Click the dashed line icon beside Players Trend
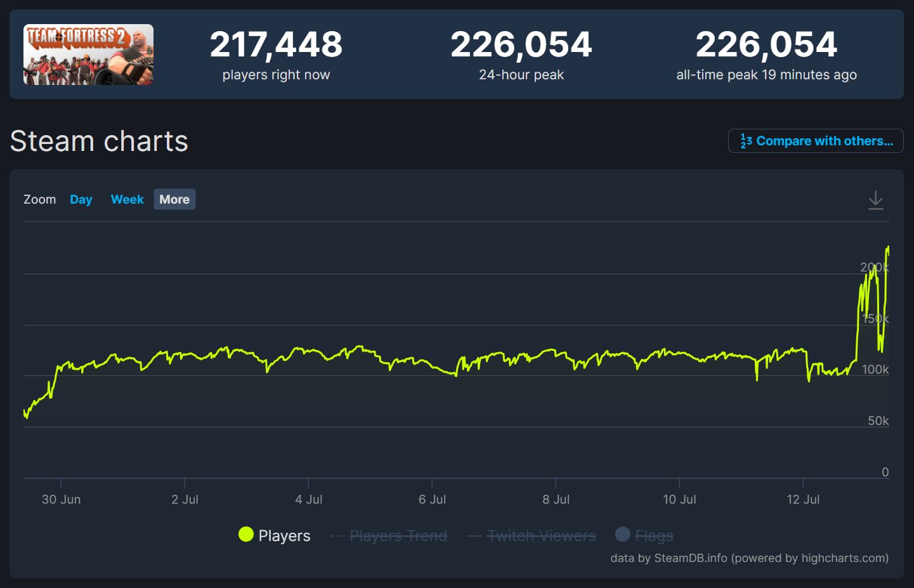 (337, 535)
